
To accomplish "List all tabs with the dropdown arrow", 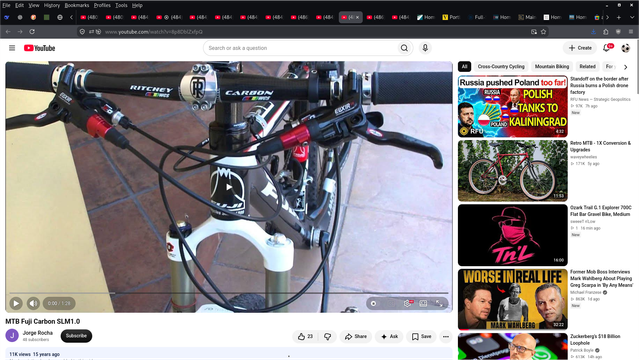I will (x=632, y=18).
